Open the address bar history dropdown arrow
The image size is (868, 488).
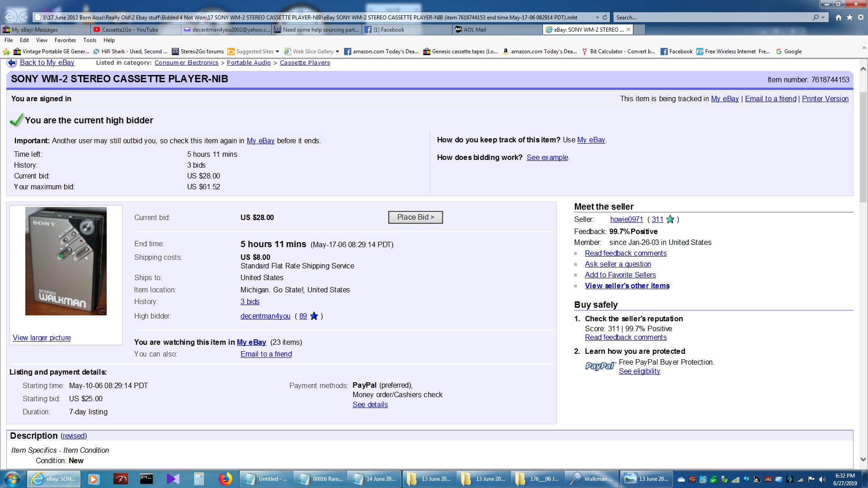click(597, 17)
